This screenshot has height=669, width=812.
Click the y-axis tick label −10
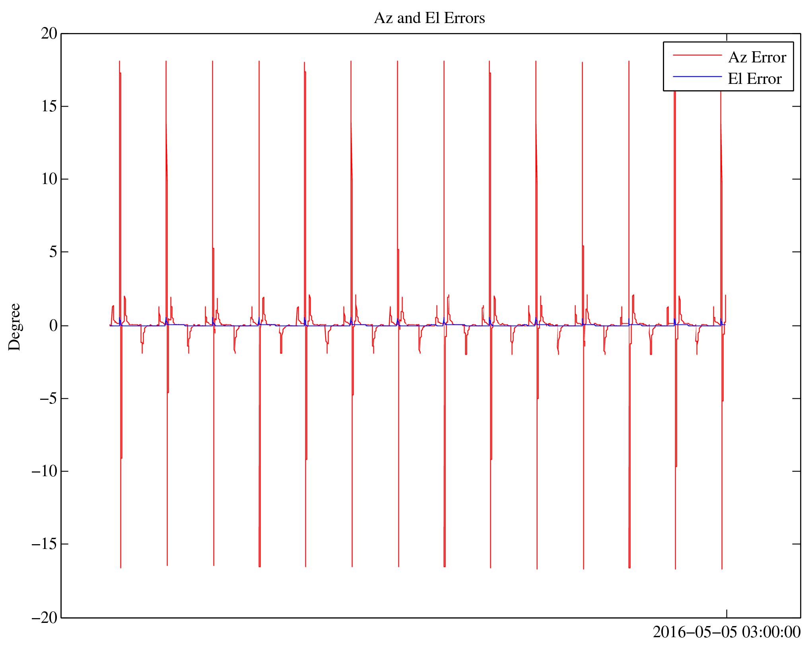click(x=45, y=471)
